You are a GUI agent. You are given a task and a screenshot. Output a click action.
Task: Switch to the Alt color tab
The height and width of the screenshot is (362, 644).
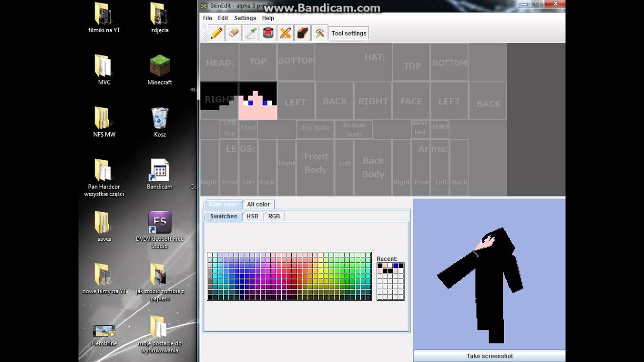[x=258, y=204]
